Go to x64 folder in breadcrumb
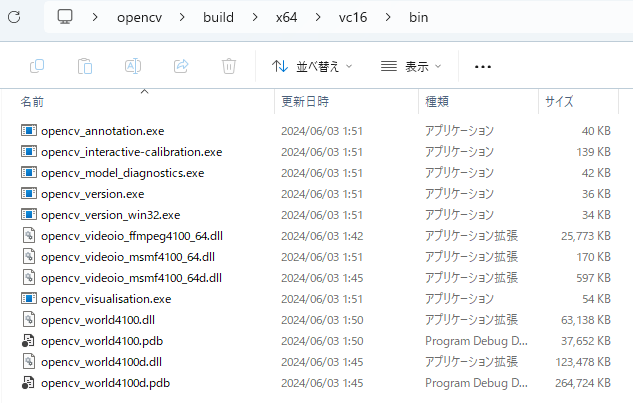633x403 pixels. point(287,17)
